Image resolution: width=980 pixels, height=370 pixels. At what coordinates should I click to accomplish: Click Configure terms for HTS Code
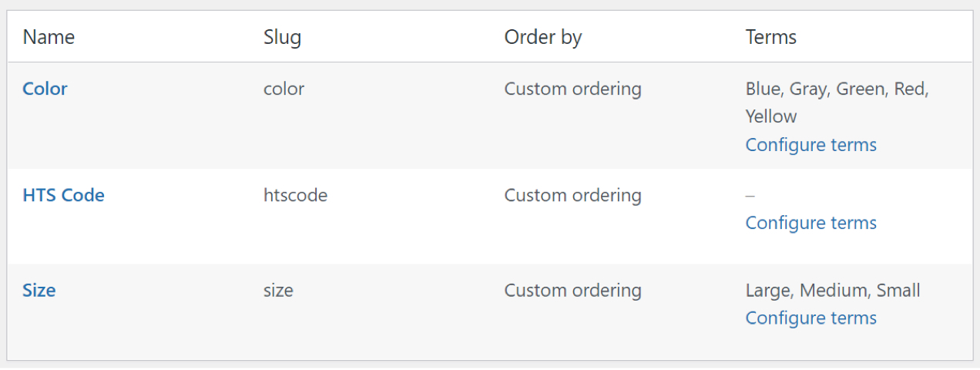coord(811,223)
